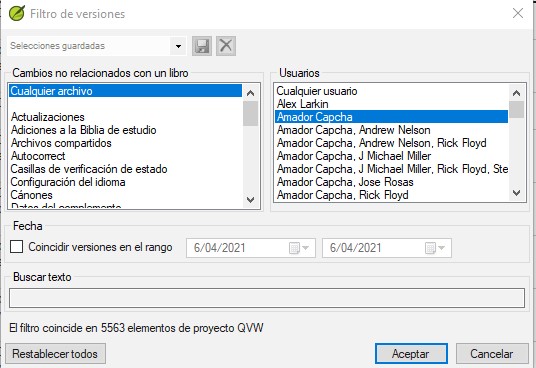Select Configuración del idioma entry
Screen dimensions: 536x368
pos(125,182)
